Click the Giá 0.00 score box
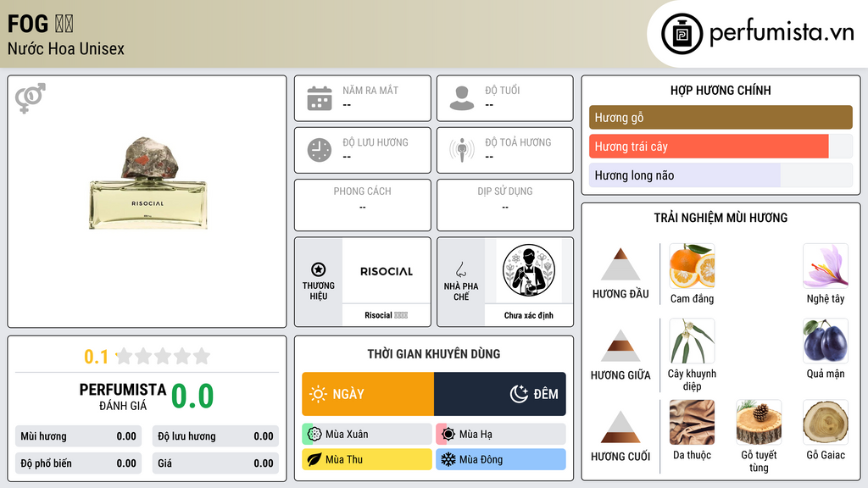The width and height of the screenshot is (868, 488). 215,463
